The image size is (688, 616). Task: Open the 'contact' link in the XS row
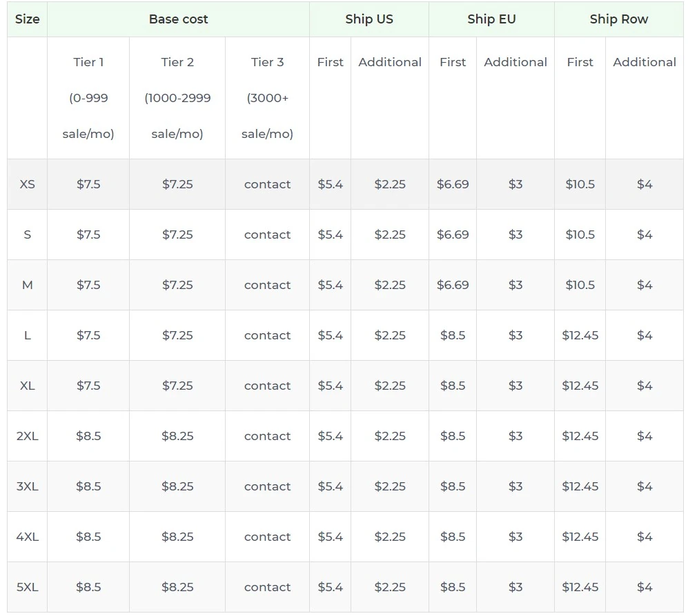pyautogui.click(x=267, y=184)
